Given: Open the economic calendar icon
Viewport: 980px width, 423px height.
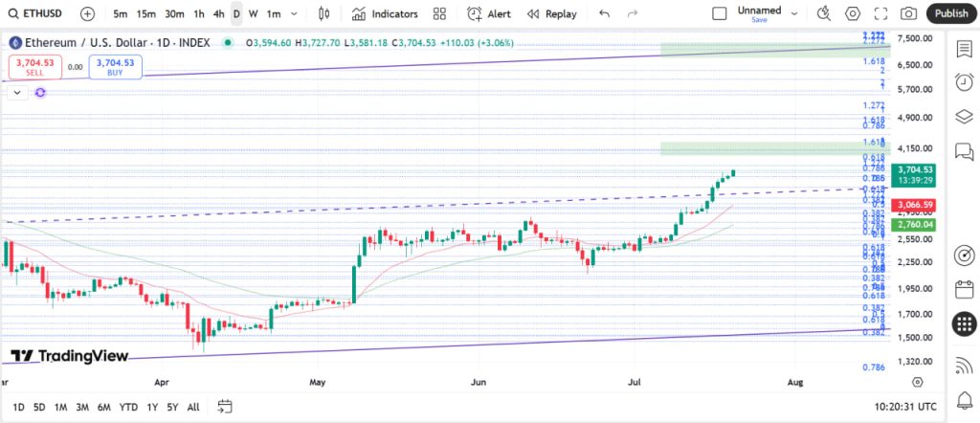Looking at the screenshot, I should pos(964,289).
